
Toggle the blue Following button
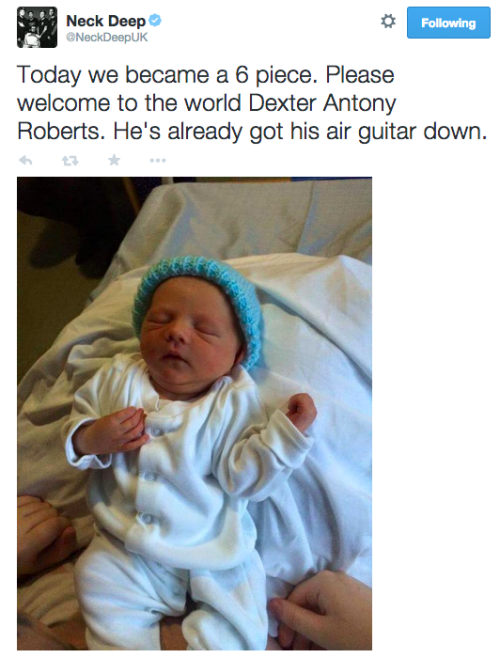448,23
